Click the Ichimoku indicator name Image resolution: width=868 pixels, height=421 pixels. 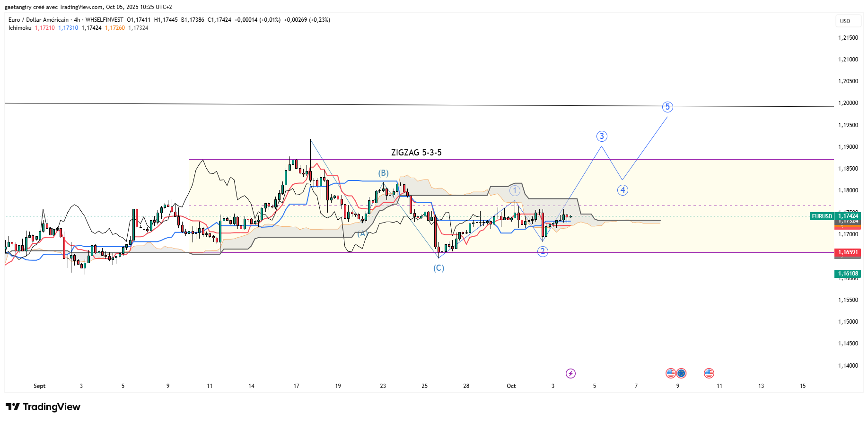(20, 28)
